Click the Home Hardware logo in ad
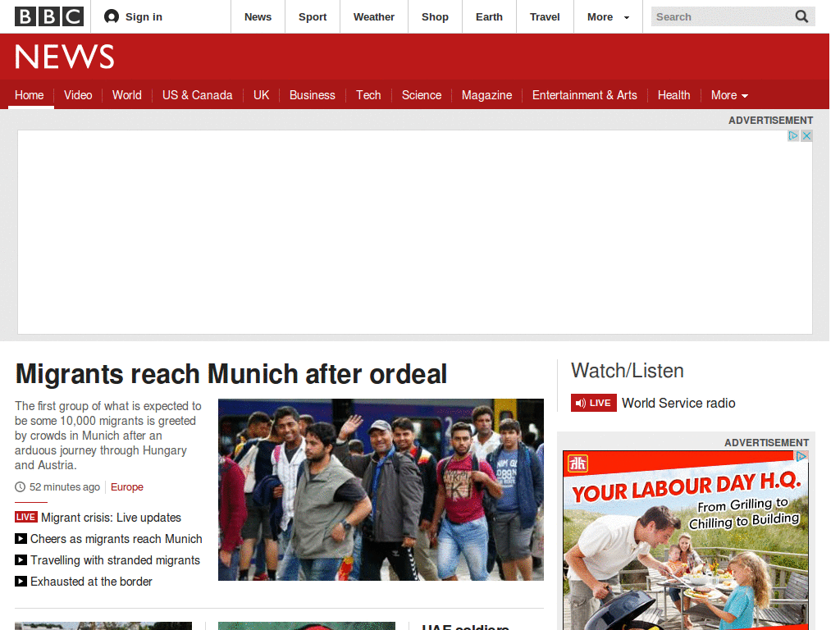This screenshot has width=840, height=630. point(578,463)
